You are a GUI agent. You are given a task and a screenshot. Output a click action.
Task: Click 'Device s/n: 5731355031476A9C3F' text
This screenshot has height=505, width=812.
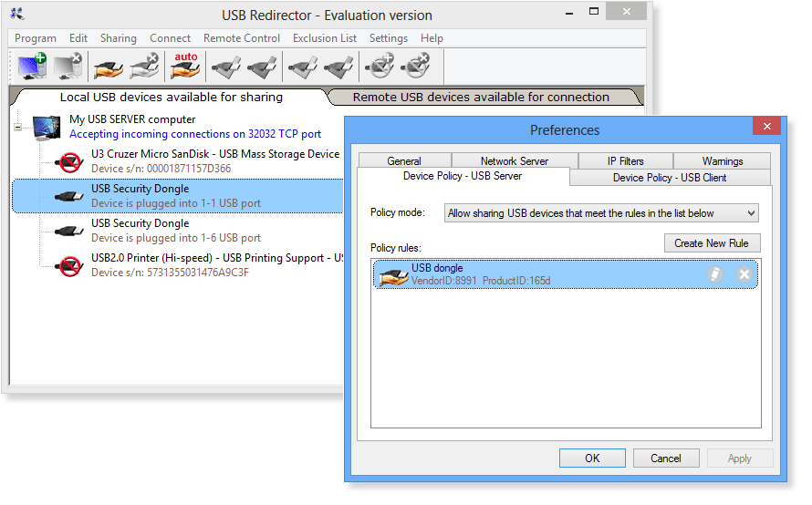point(170,273)
